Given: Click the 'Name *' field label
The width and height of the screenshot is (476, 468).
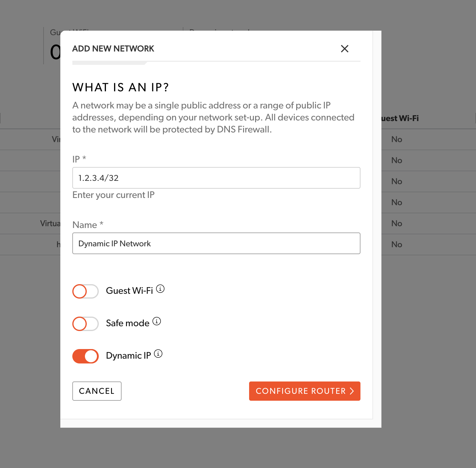Looking at the screenshot, I should point(88,225).
